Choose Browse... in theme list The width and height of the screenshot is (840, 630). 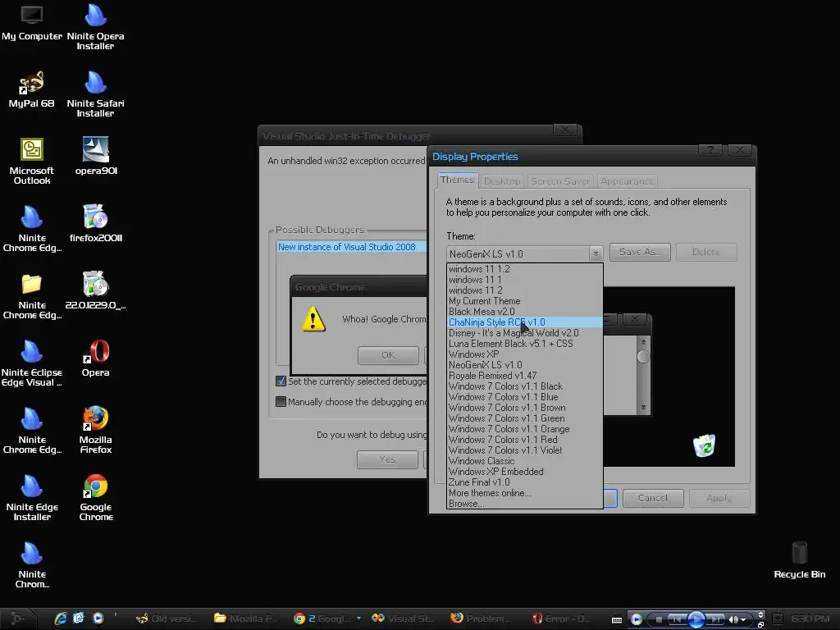[525, 504]
